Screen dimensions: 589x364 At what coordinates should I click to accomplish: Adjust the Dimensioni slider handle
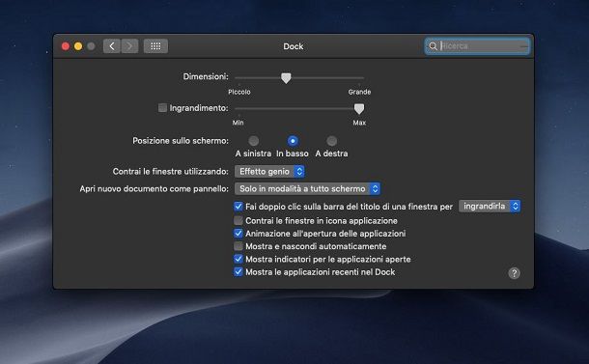(286, 78)
